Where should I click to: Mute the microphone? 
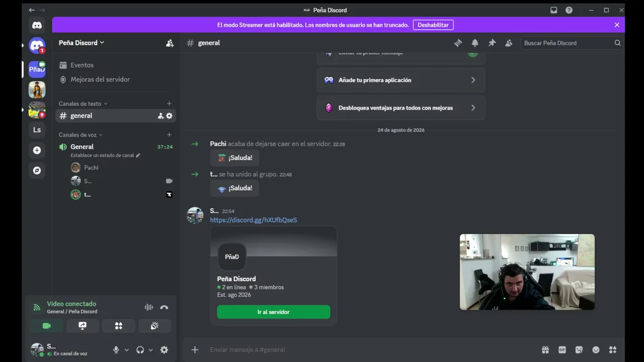(116, 350)
